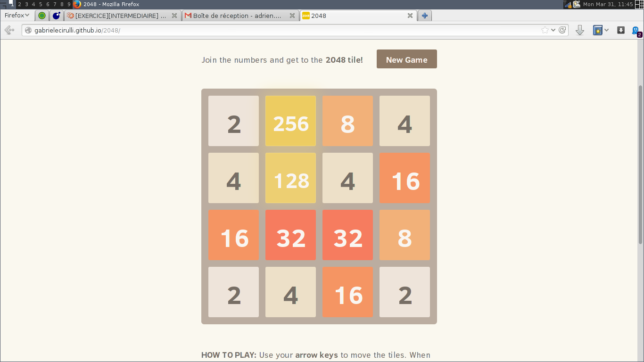This screenshot has width=644, height=362.
Task: Toggle the bookmark star for this page
Action: (545, 29)
